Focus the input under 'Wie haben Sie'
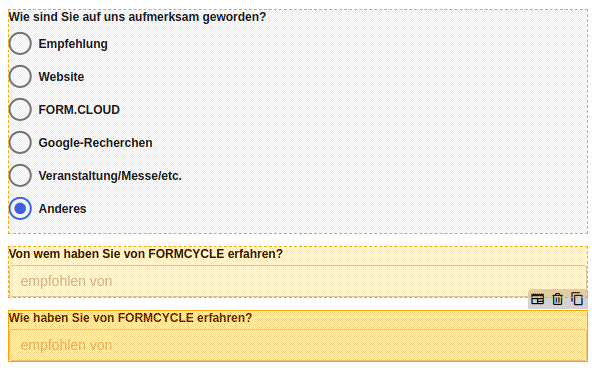 (x=298, y=345)
